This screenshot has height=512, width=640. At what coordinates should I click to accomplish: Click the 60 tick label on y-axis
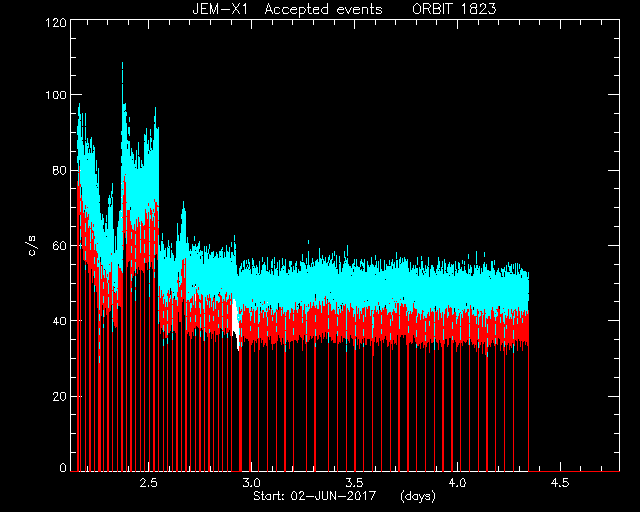pyautogui.click(x=59, y=246)
